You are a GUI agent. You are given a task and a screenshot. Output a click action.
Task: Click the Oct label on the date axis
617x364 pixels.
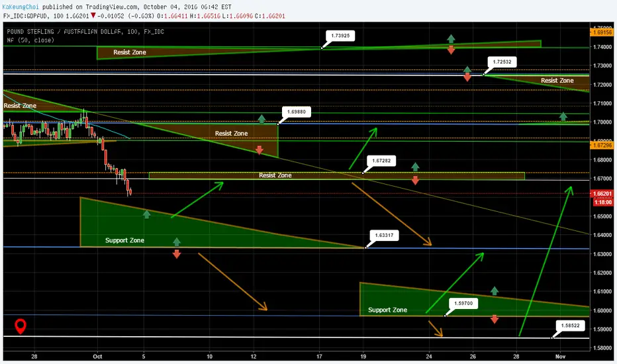click(97, 357)
